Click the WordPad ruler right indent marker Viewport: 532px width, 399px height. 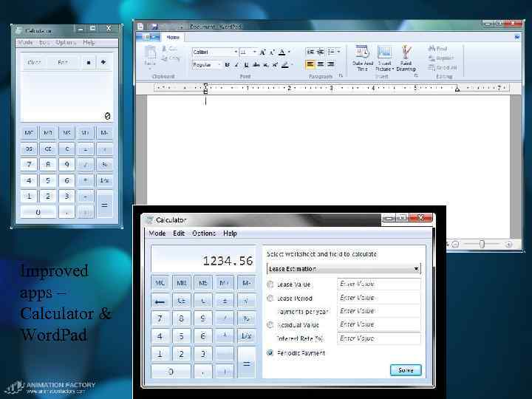click(x=457, y=89)
